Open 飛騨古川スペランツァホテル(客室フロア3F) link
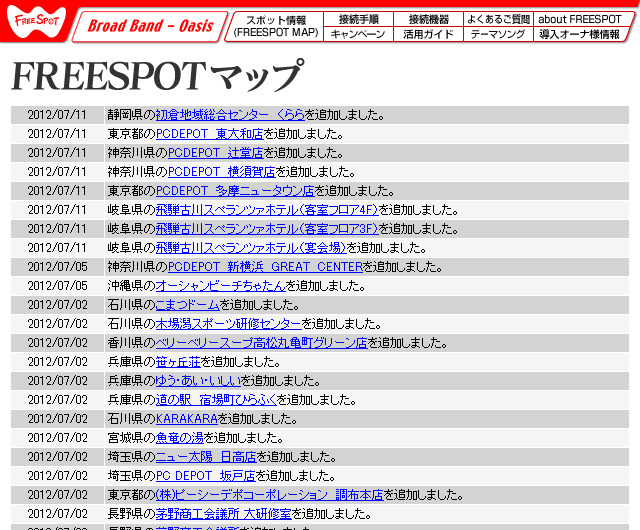Screen dimensions: 640x530 pos(267,229)
